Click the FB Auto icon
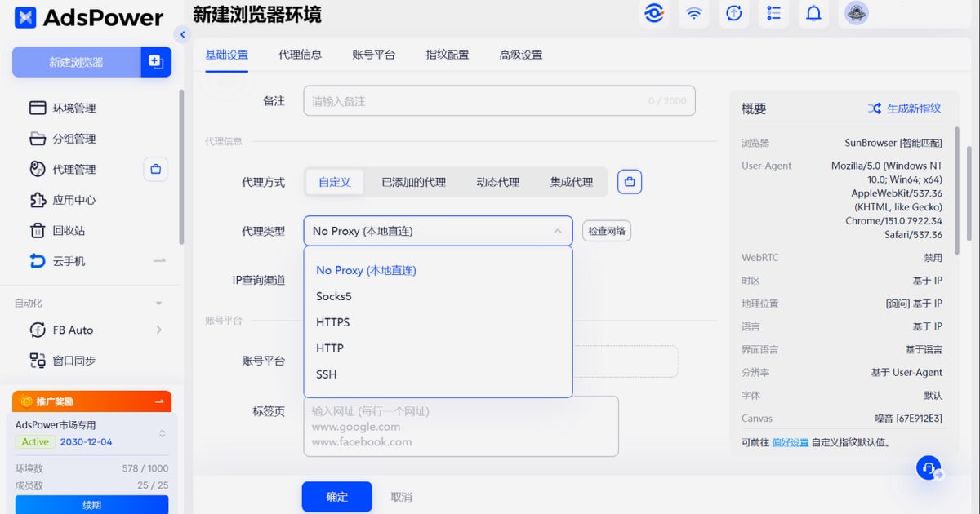Screen dimensions: 980x514 click(x=38, y=330)
